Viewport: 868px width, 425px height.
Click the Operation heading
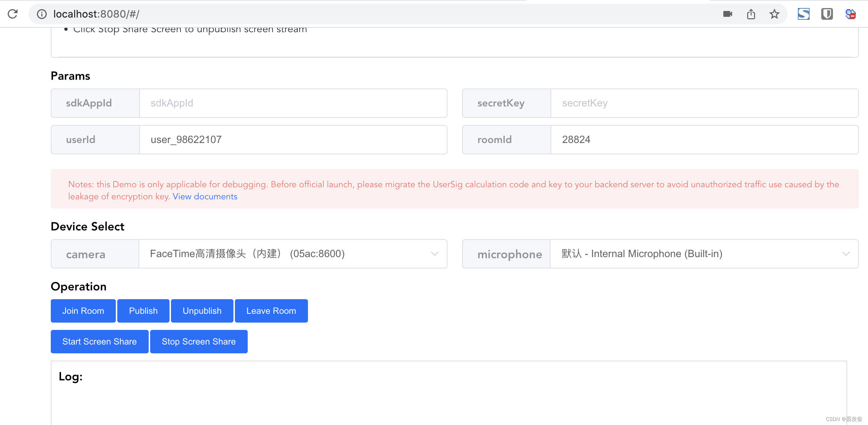(x=79, y=286)
